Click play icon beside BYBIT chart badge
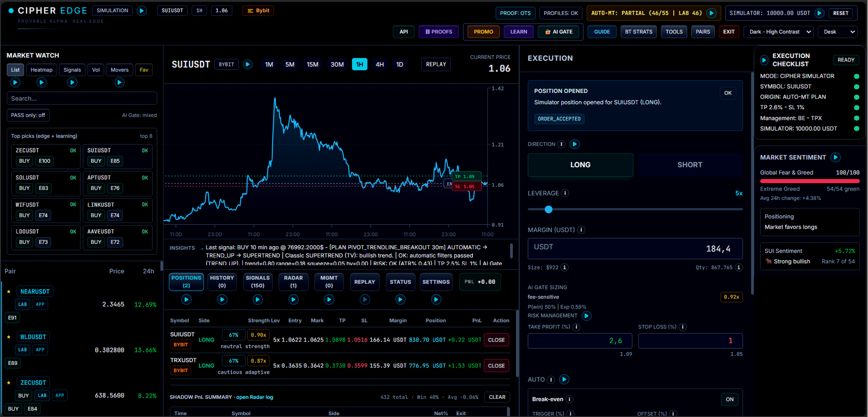The height and width of the screenshot is (417, 868). pos(248,64)
